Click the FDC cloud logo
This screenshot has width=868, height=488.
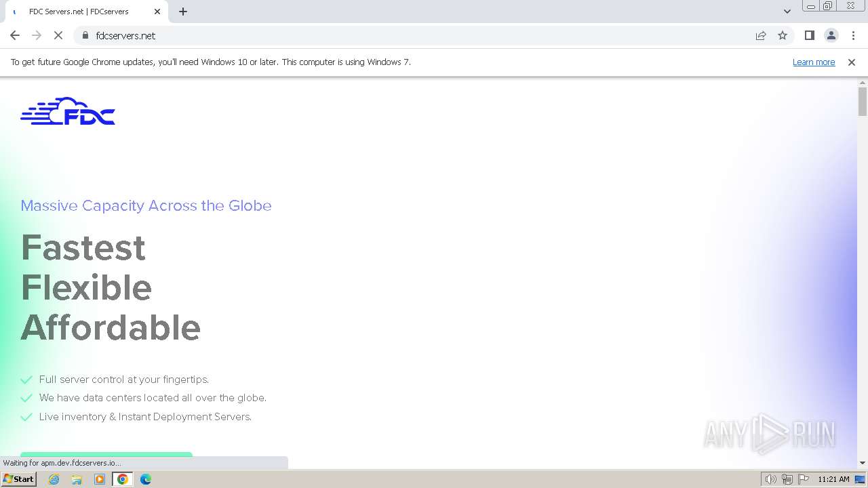coord(68,111)
